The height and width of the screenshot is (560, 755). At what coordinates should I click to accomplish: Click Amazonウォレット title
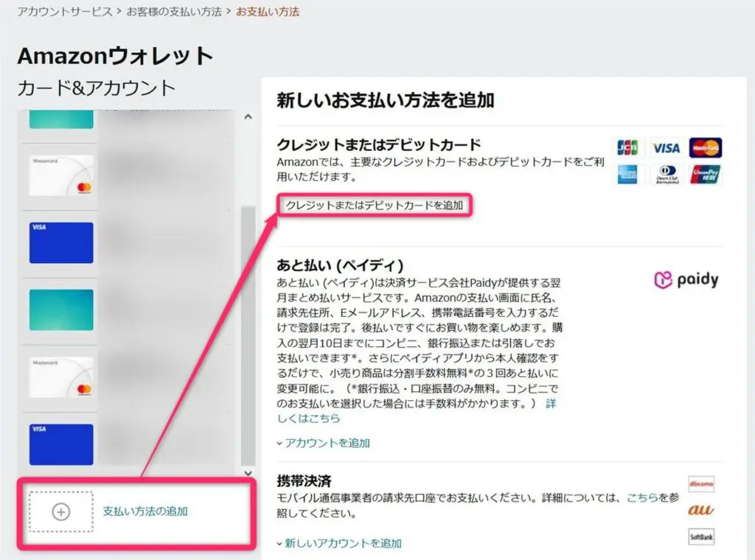115,56
